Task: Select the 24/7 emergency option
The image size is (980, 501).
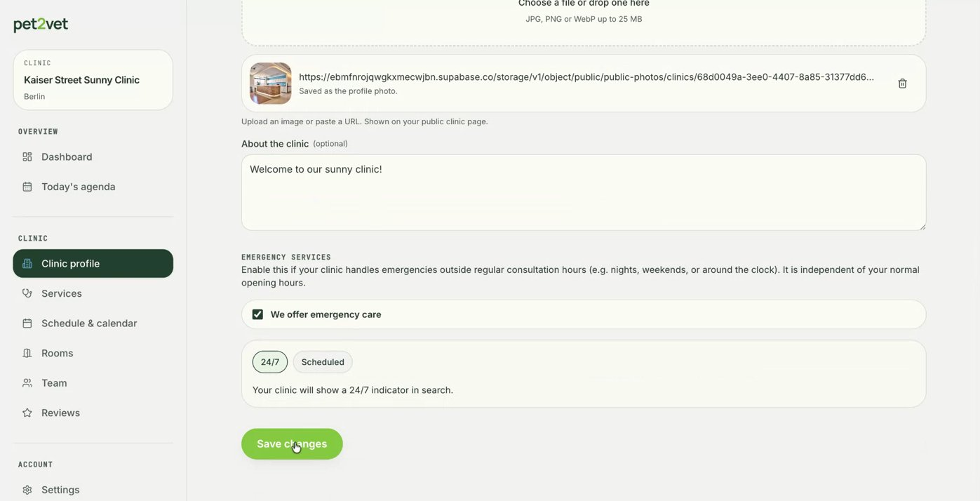Action: pyautogui.click(x=270, y=362)
